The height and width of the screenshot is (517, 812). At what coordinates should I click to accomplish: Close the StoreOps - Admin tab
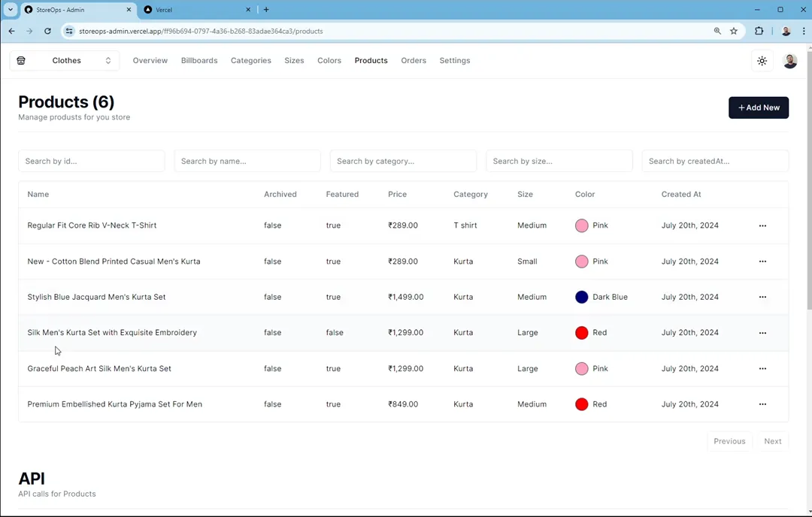[129, 9]
